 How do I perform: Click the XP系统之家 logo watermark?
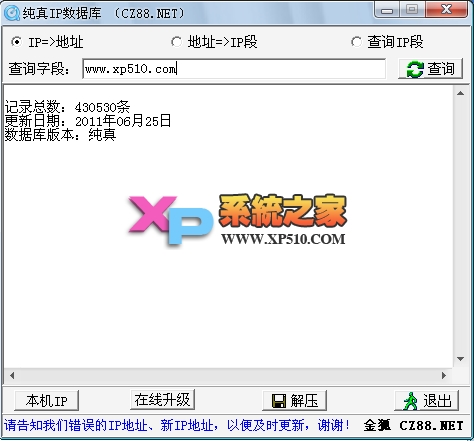[x=237, y=221]
